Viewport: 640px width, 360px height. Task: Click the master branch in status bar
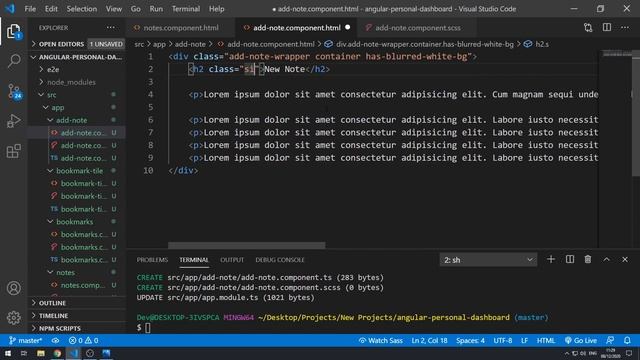[x=25, y=340]
